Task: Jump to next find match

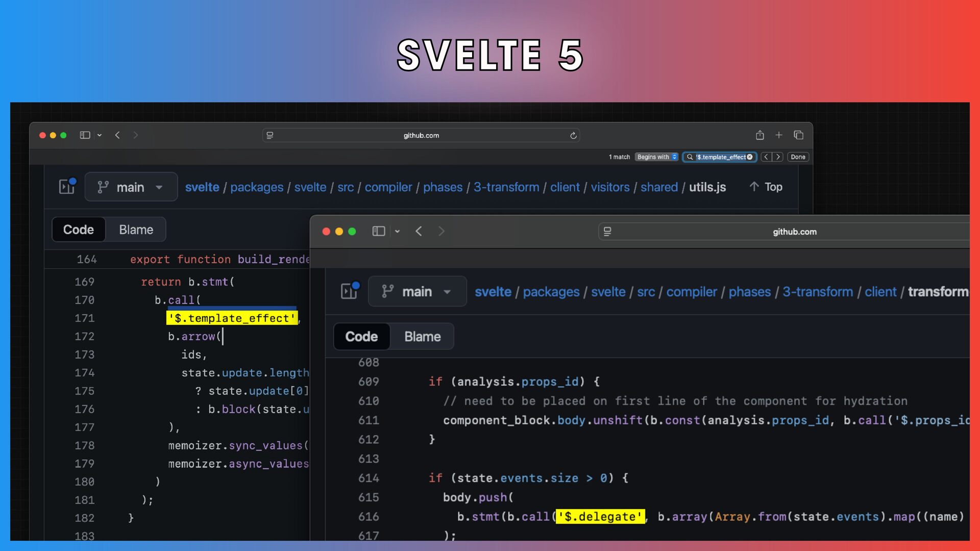Action: pos(778,157)
